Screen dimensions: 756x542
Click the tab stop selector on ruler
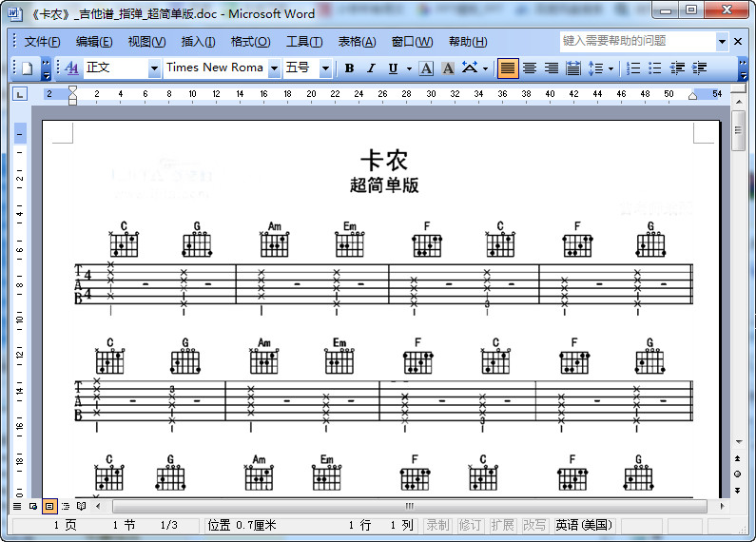click(20, 94)
